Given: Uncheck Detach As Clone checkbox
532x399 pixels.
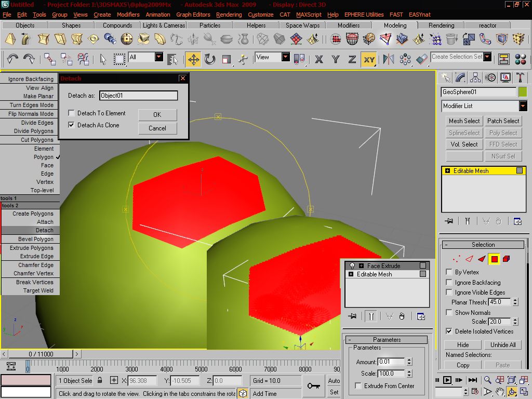Looking at the screenshot, I should pos(71,125).
